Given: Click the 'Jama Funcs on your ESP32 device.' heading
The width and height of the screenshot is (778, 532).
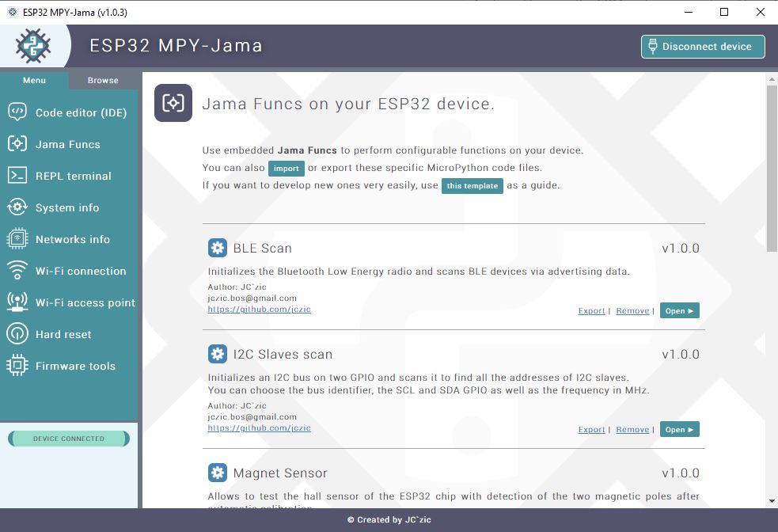Looking at the screenshot, I should point(348,104).
